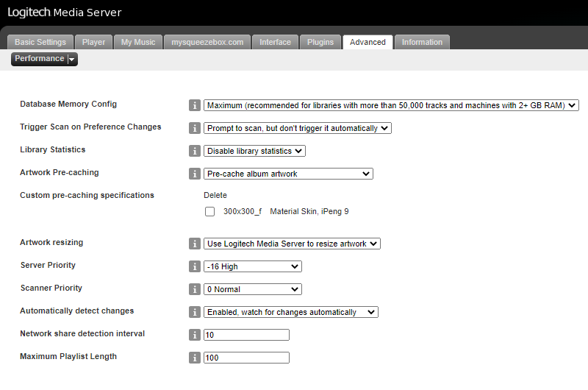
Task: Open the Library Statistics info icon
Action: 194,152
